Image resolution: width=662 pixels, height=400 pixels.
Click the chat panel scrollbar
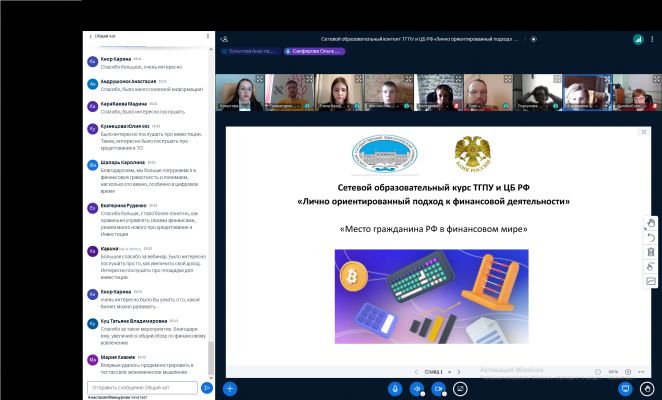point(211,357)
